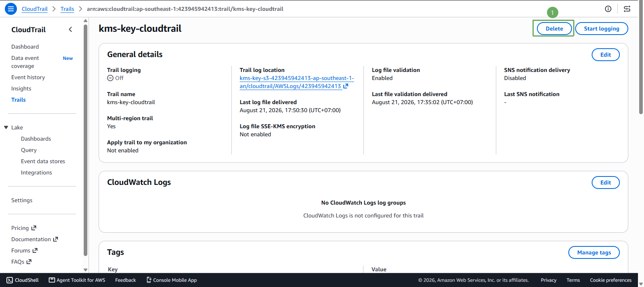Click the Tags table Value column header
Image resolution: width=644 pixels, height=287 pixels.
[379, 269]
